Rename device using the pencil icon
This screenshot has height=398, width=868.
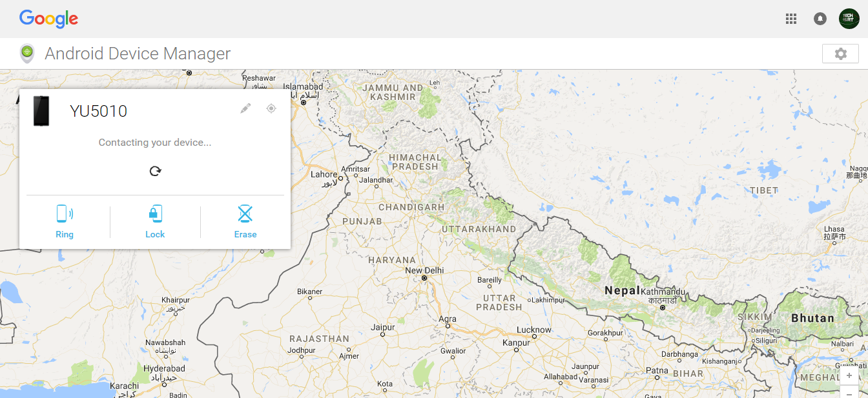click(245, 108)
